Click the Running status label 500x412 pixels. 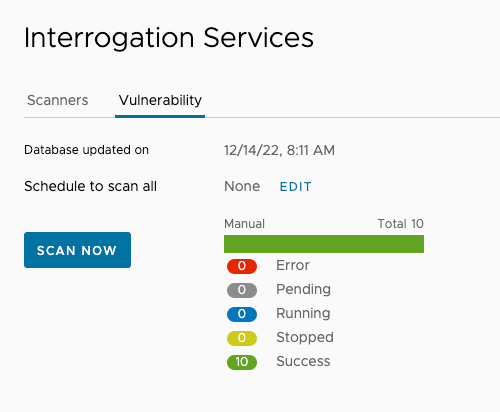(303, 313)
